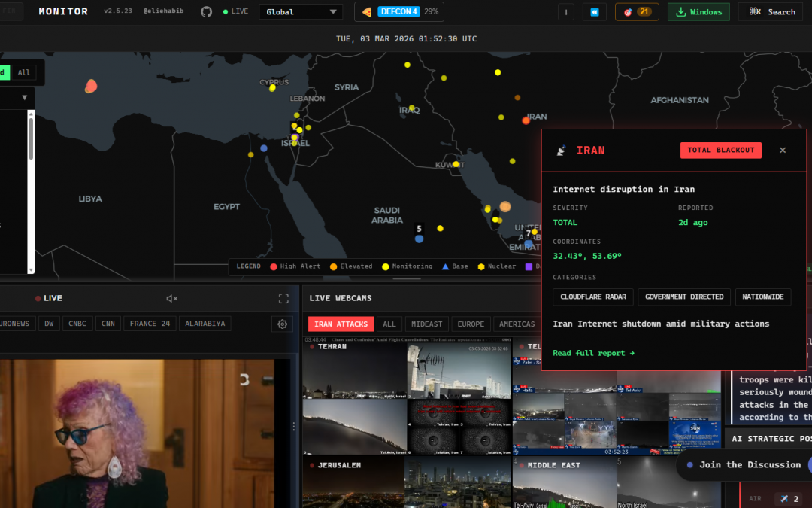Viewport: 812px width, 508px height.
Task: Click the blue rewind playback icon
Action: tap(594, 12)
